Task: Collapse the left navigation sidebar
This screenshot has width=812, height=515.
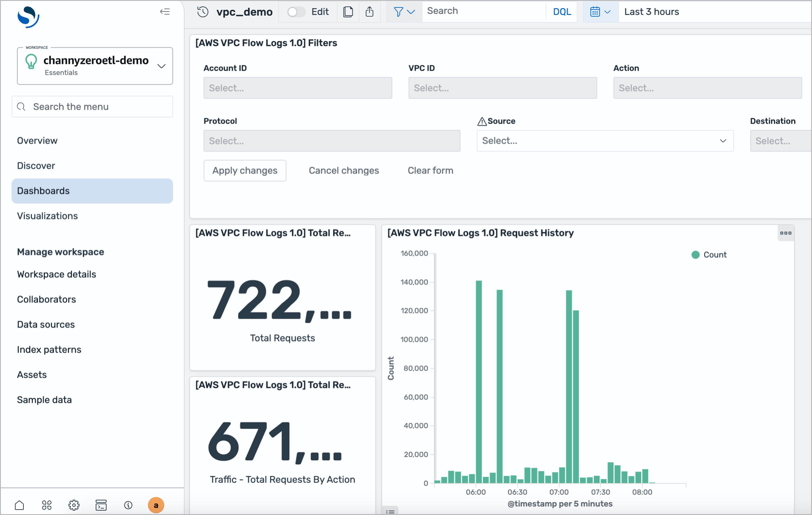Action: pyautogui.click(x=165, y=12)
